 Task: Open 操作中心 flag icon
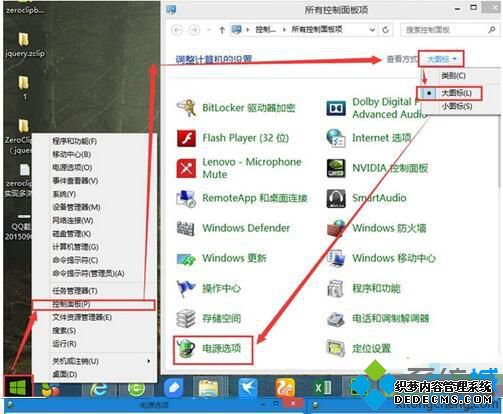coord(186,288)
